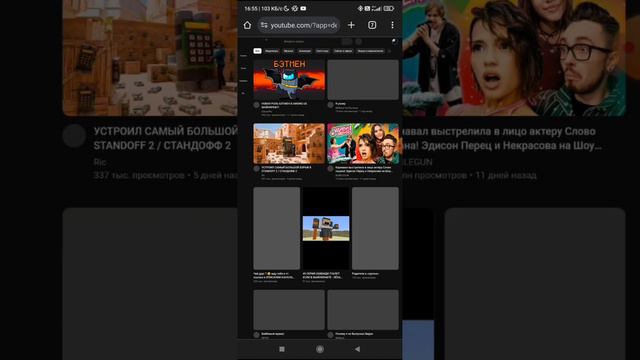Open the Minecraft character short in the middle
640x360 pixels.
tap(326, 228)
